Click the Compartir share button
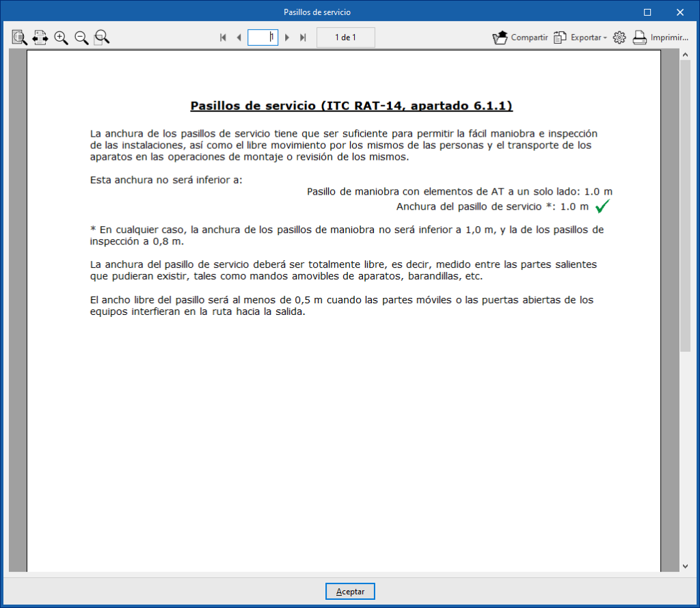 point(520,38)
